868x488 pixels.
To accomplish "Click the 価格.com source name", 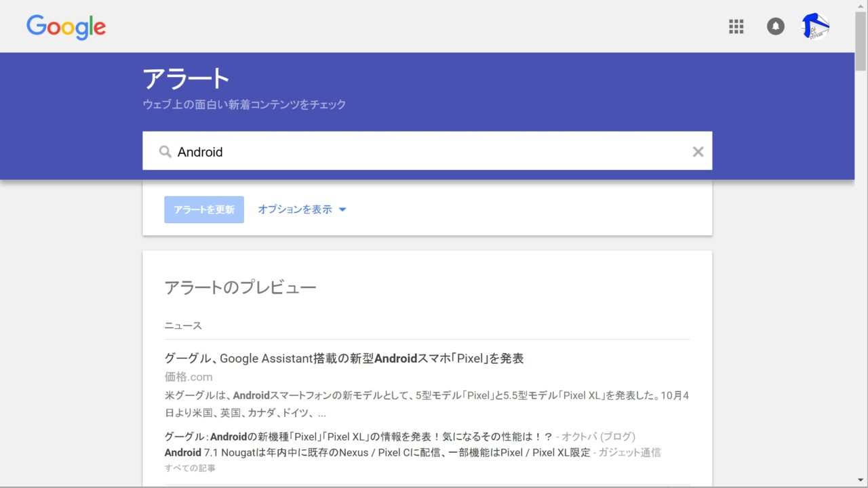I will pyautogui.click(x=189, y=377).
